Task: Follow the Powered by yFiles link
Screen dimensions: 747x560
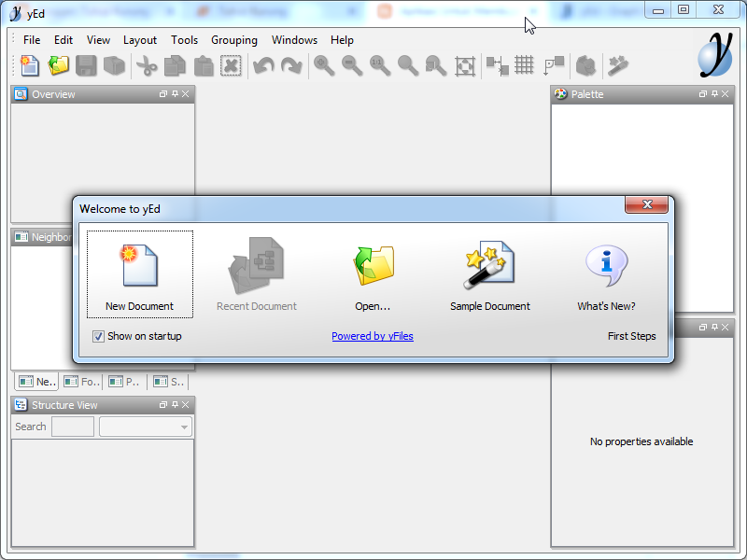Action: pos(373,336)
